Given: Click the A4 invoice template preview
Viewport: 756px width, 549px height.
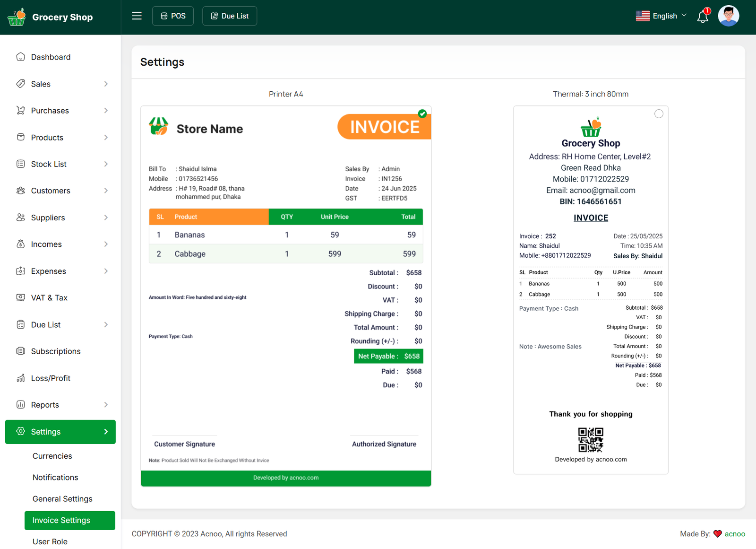Looking at the screenshot, I should [x=286, y=296].
